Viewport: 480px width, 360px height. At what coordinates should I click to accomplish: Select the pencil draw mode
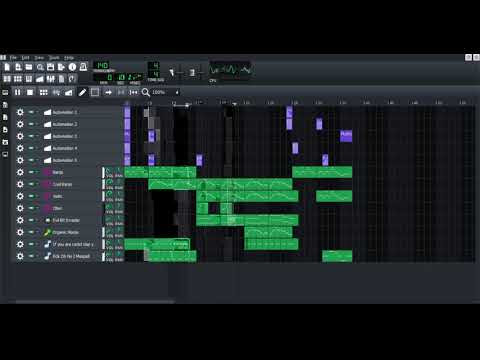pyautogui.click(x=82, y=92)
